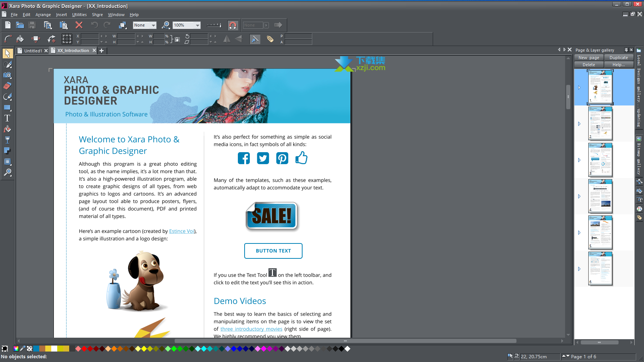Click the white swatch on the color line

tap(54, 349)
